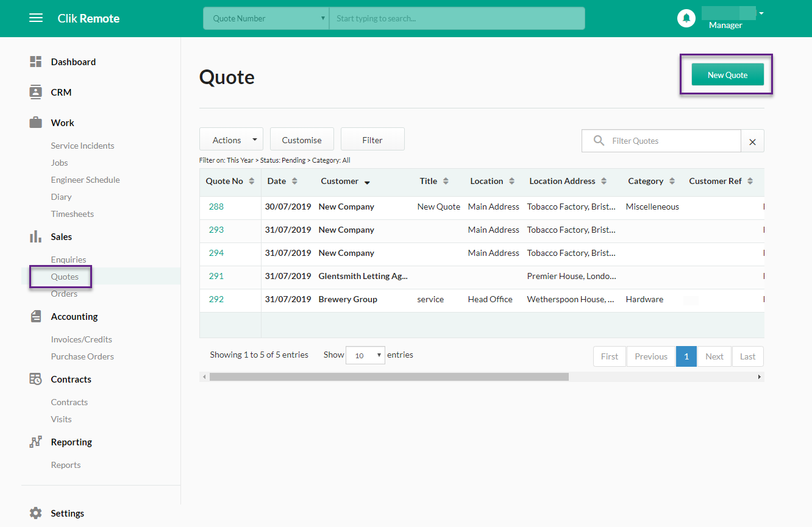Click the Clik Remote logo
This screenshot has width=812, height=527.
(88, 18)
